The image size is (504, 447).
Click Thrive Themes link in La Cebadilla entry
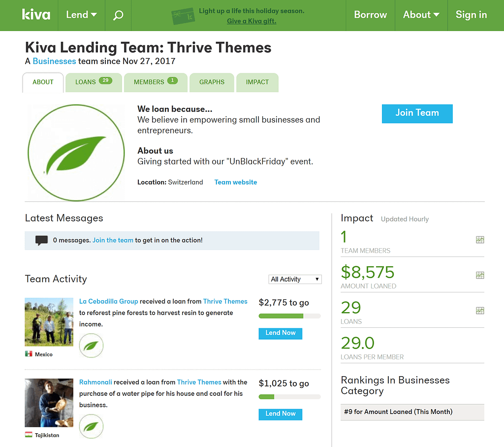pos(225,301)
